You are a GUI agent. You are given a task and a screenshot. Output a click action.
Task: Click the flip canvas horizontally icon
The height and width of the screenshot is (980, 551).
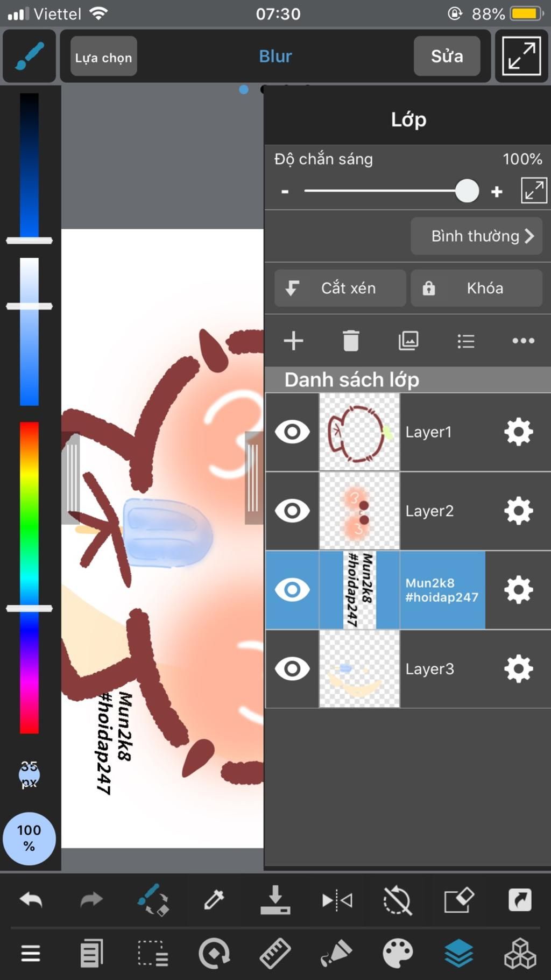[337, 900]
